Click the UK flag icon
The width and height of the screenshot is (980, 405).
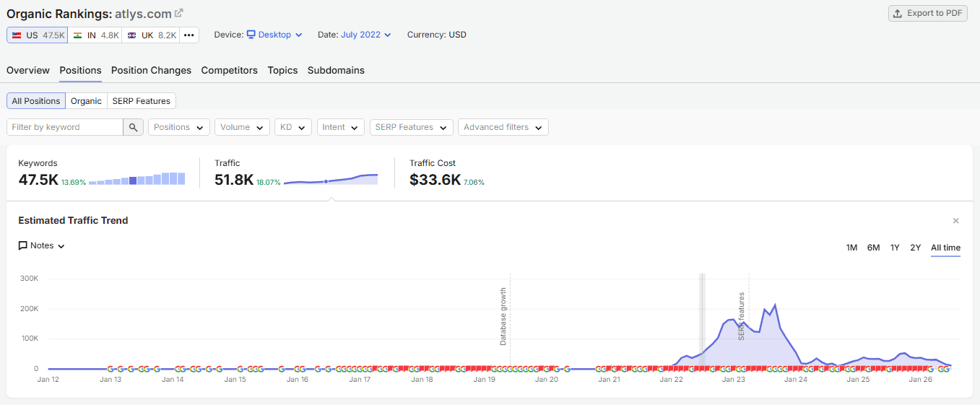tap(132, 35)
